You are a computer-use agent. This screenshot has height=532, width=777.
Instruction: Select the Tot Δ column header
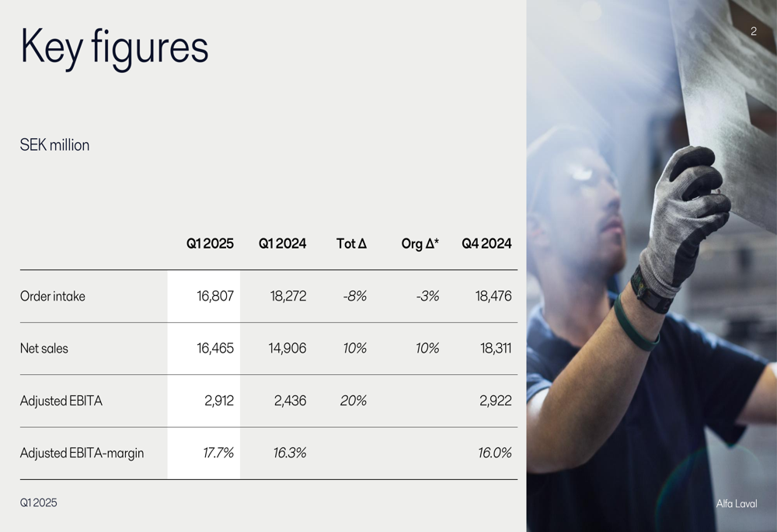(x=351, y=244)
